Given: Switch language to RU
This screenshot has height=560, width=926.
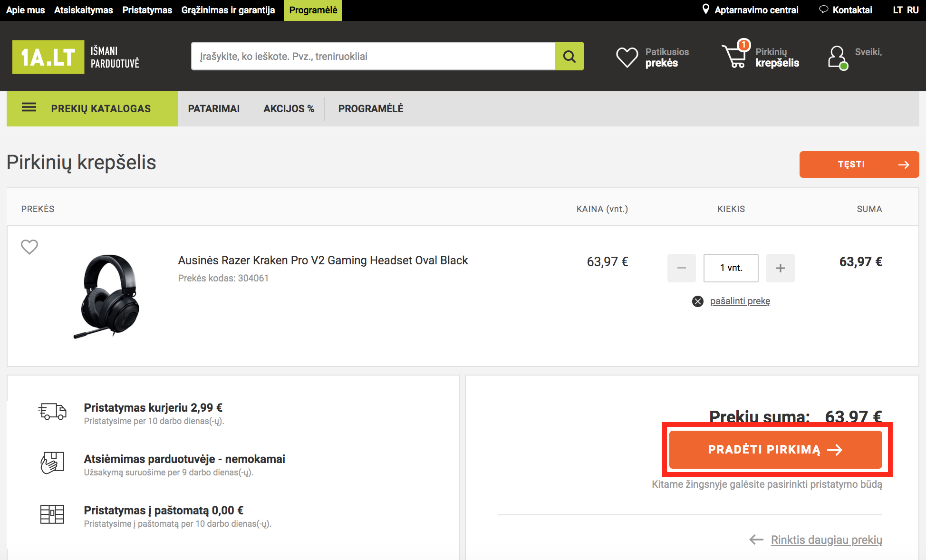Looking at the screenshot, I should 913,10.
